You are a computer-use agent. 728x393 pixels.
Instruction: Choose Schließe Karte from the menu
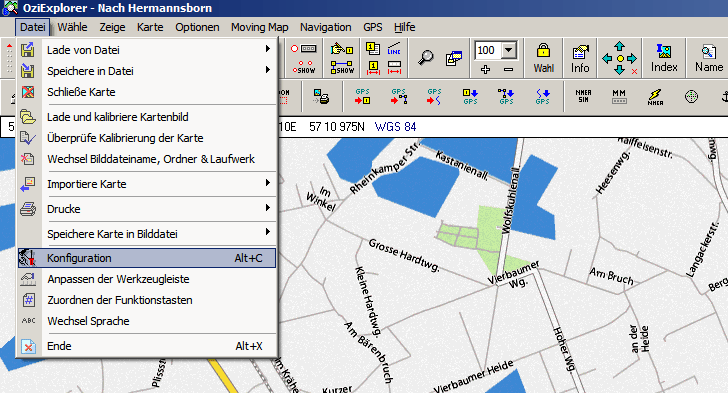[x=147, y=92]
